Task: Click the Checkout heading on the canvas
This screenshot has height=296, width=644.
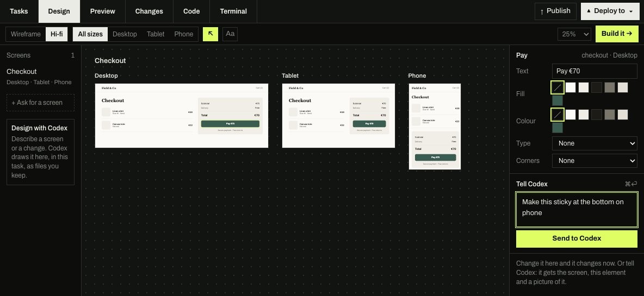Action: point(110,61)
